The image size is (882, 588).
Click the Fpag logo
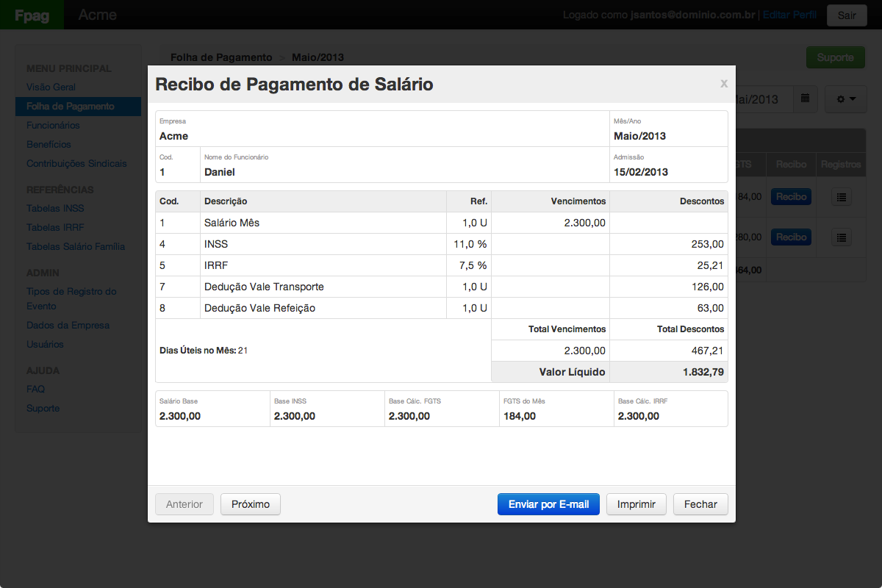[32, 15]
